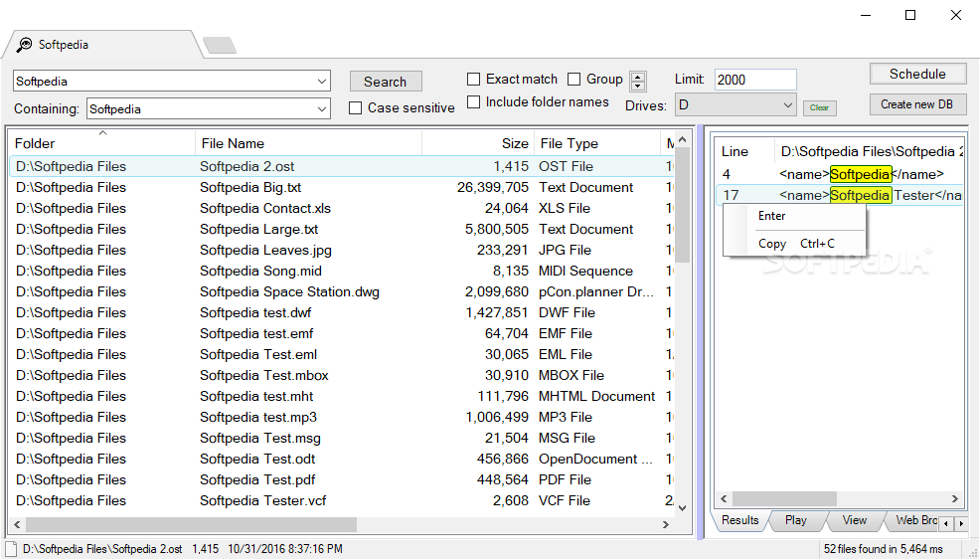Sort by File Type column header
Image resolution: width=980 pixels, height=560 pixels.
[597, 143]
